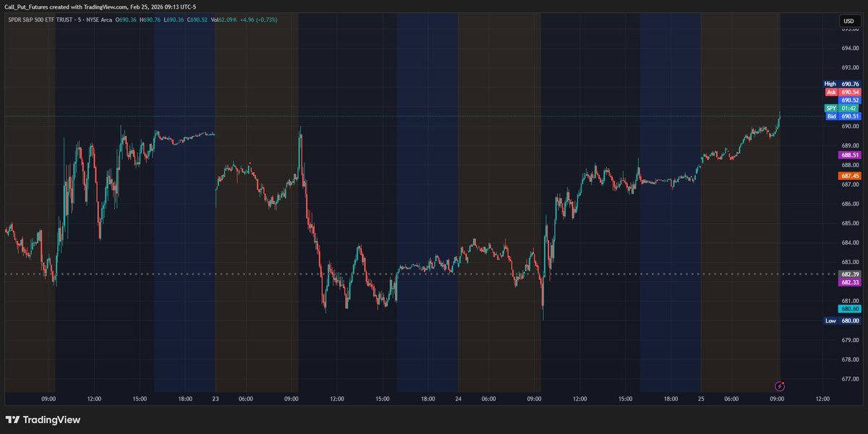This screenshot has height=434, width=868.
Task: Click the purple 682.33 price label
Action: (850, 282)
